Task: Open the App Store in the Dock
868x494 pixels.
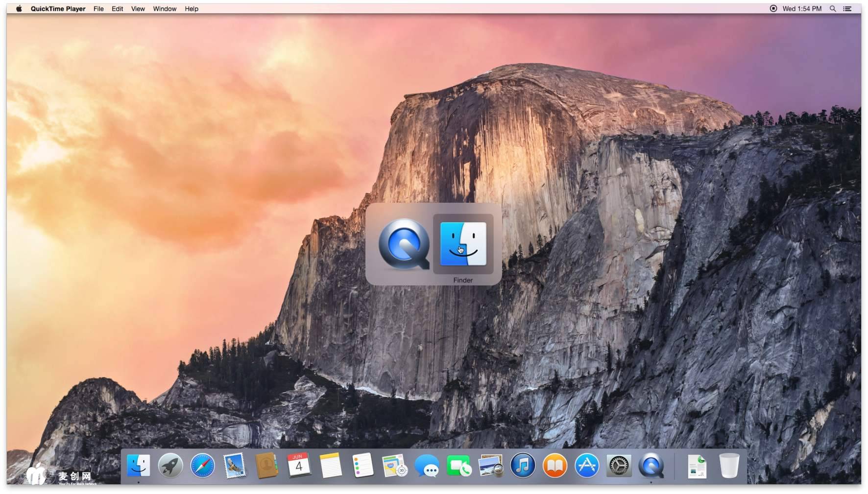Action: [587, 466]
